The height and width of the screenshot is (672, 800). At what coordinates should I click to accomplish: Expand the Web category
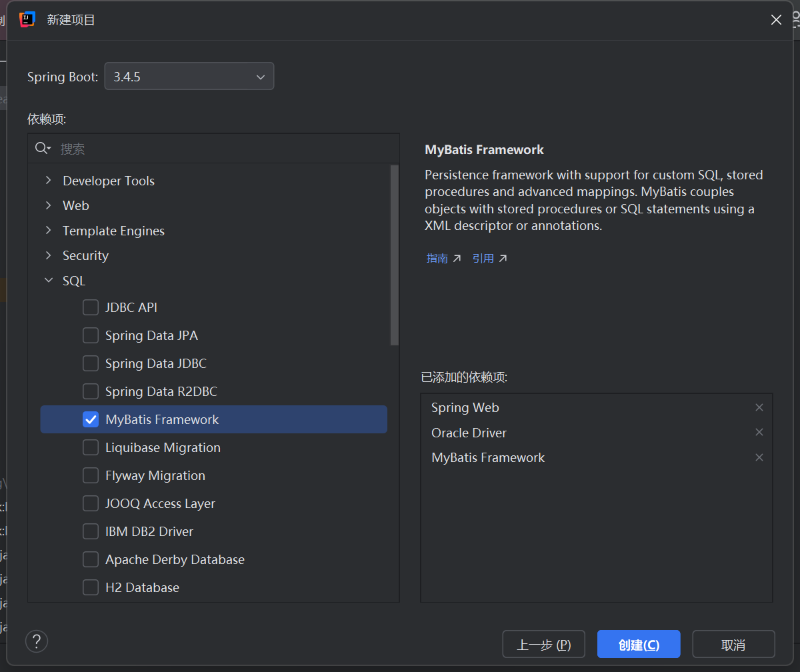tap(47, 205)
